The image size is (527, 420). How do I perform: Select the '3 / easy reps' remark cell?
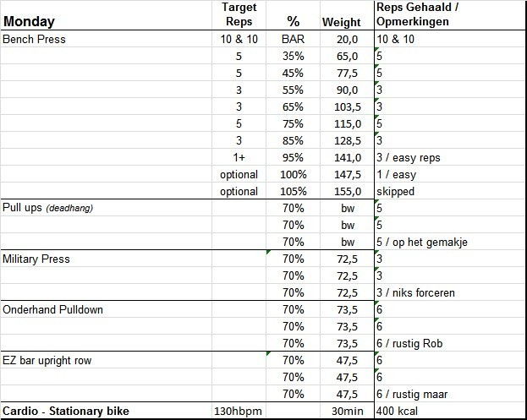(x=408, y=157)
